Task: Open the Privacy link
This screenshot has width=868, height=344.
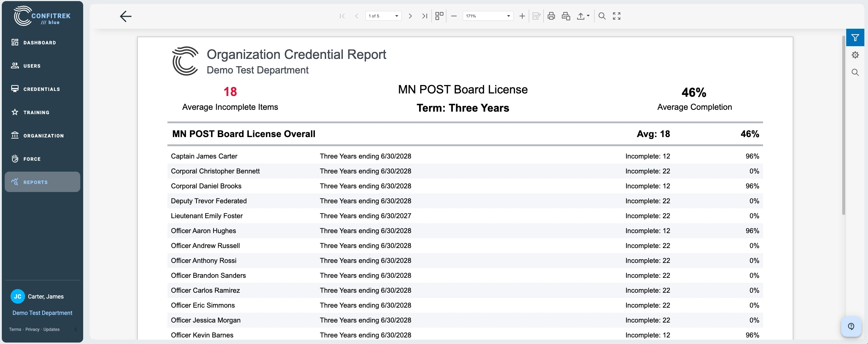Action: 32,329
